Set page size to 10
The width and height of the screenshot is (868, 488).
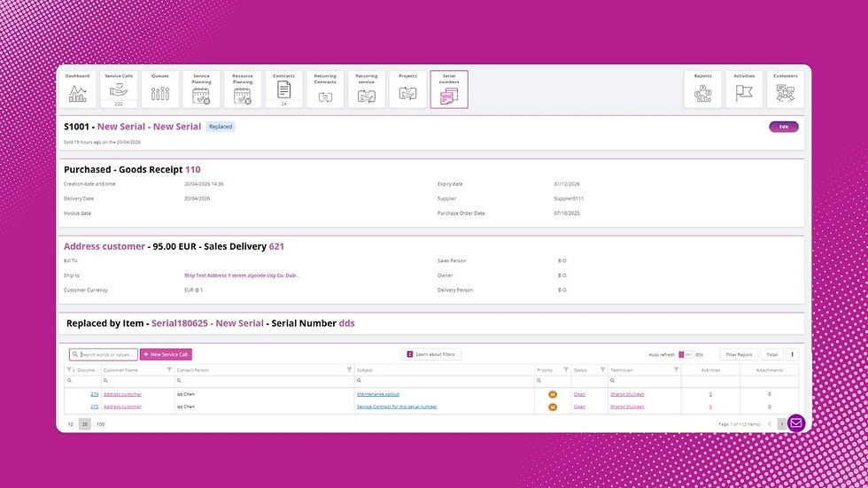70,424
